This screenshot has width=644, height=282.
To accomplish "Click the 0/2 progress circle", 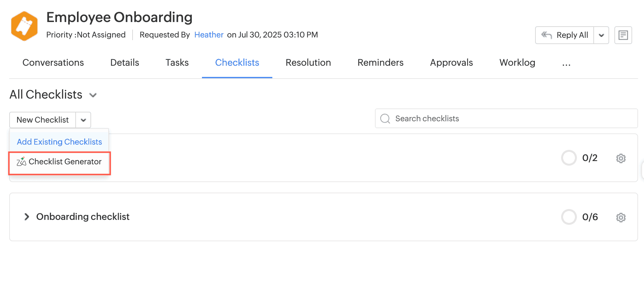I will [x=569, y=158].
